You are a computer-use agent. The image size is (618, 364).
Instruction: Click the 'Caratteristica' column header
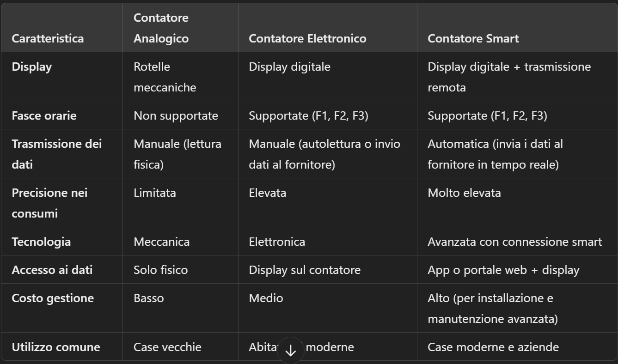point(48,38)
